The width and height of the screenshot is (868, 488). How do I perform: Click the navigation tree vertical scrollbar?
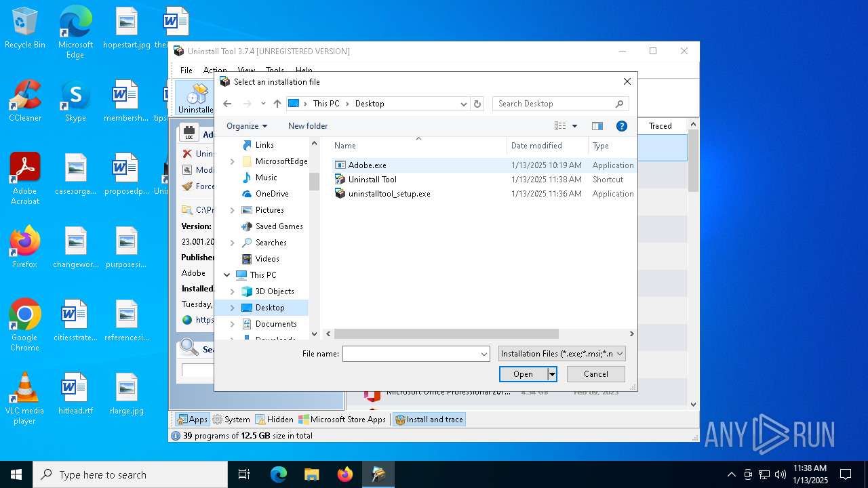(314, 182)
